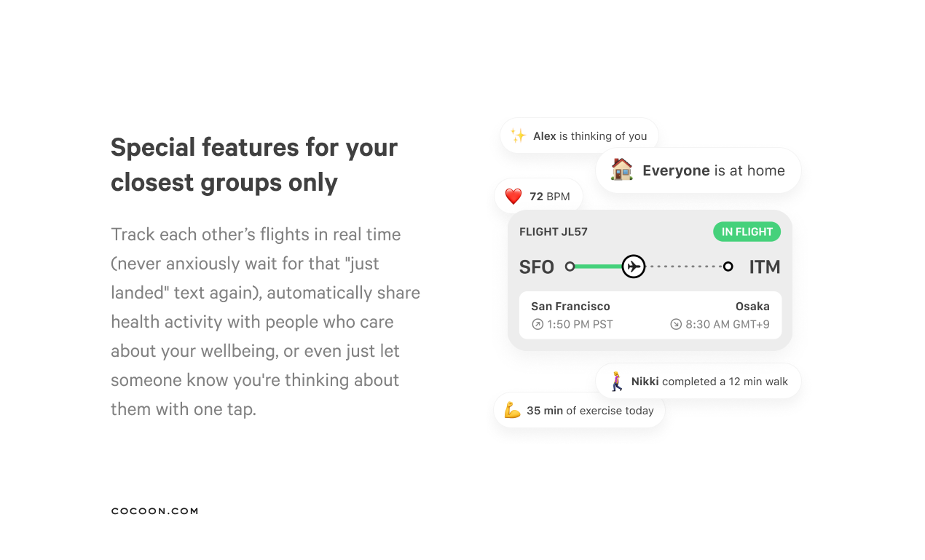Click the Osaka arrival city text

752,307
